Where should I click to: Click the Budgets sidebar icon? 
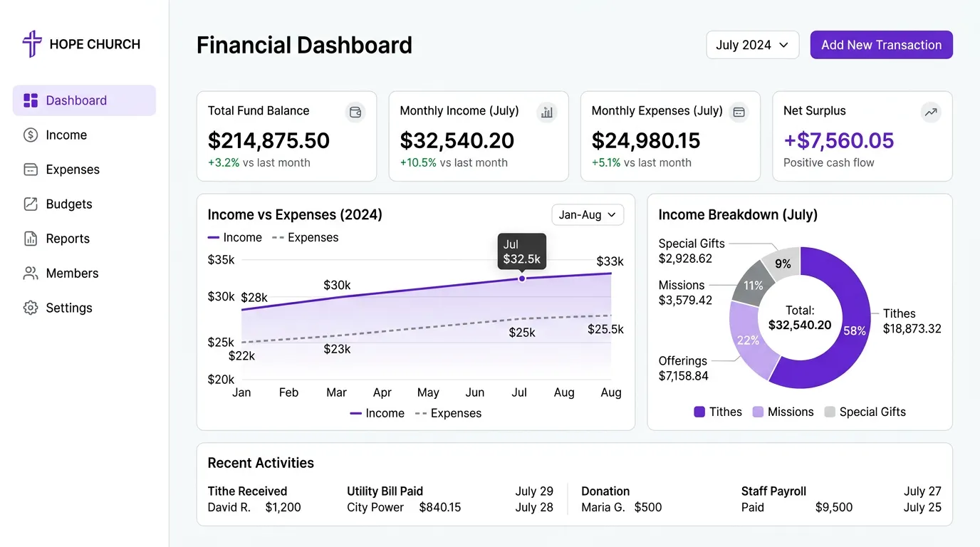tap(31, 204)
